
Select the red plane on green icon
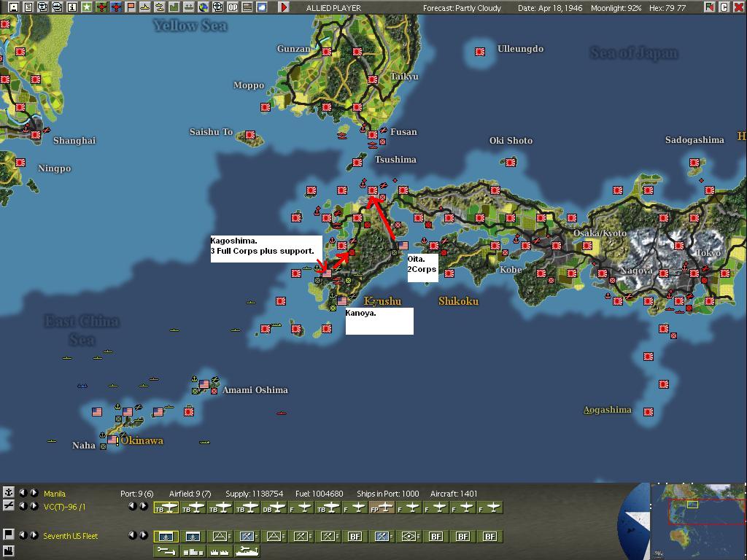pos(101,7)
